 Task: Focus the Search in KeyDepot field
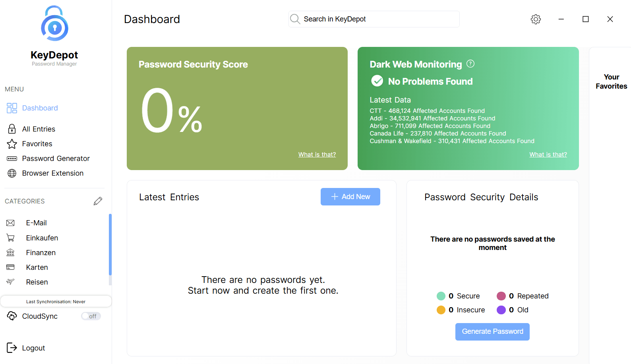coord(374,19)
